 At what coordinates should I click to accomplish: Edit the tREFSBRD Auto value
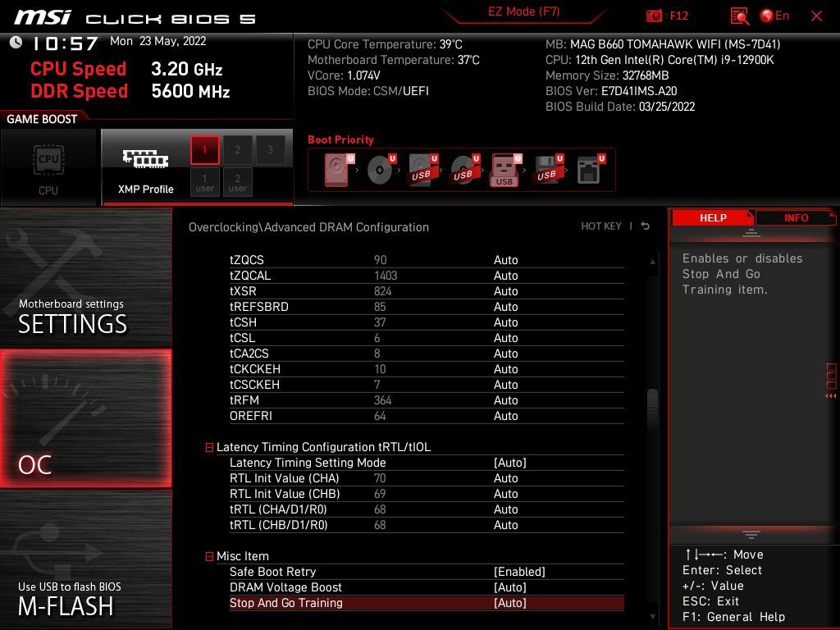[505, 307]
